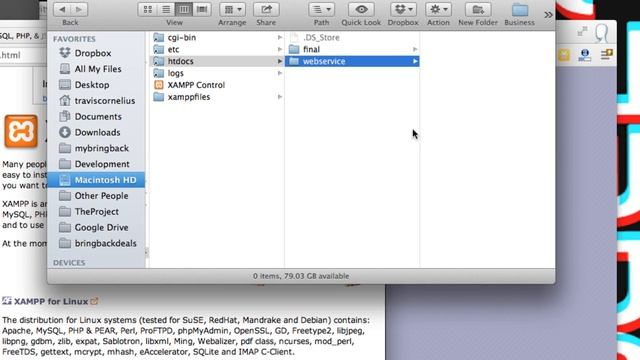Show more toolbar items with chevrons

click(548, 15)
